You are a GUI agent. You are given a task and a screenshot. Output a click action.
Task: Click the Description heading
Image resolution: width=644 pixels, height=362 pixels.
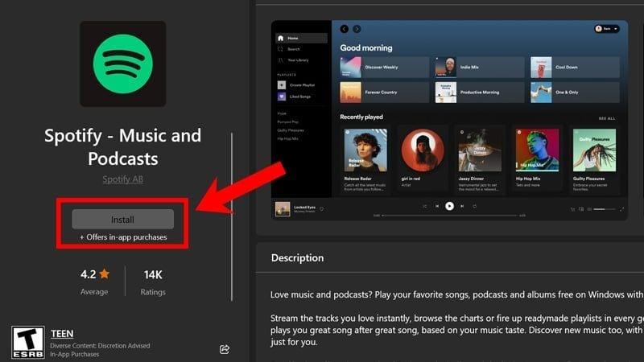(x=297, y=257)
